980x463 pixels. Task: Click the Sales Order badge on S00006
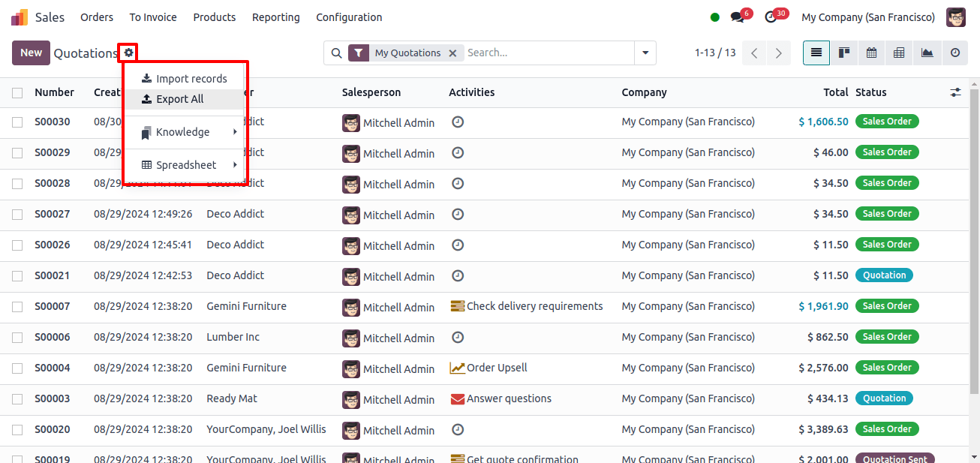coord(887,337)
